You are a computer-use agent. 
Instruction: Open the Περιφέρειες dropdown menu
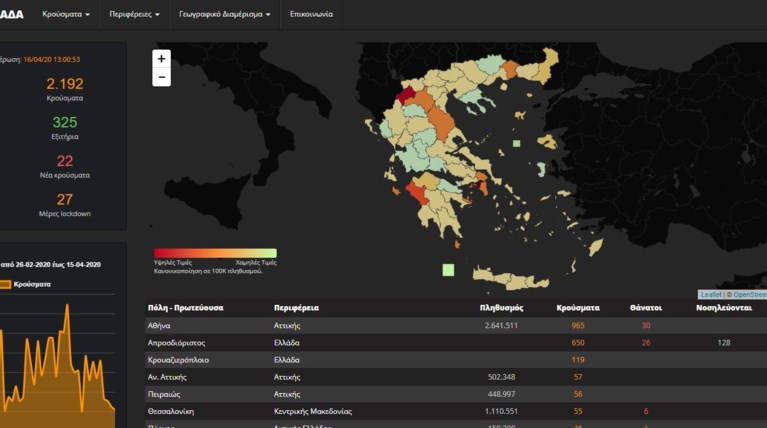[134, 14]
